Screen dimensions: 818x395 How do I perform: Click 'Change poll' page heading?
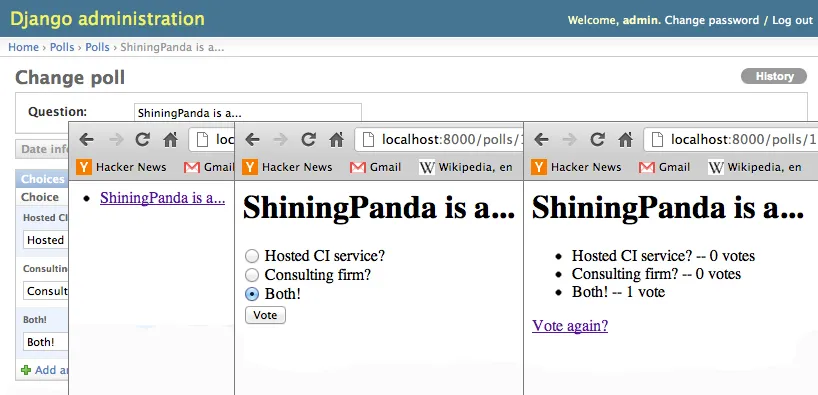[70, 78]
